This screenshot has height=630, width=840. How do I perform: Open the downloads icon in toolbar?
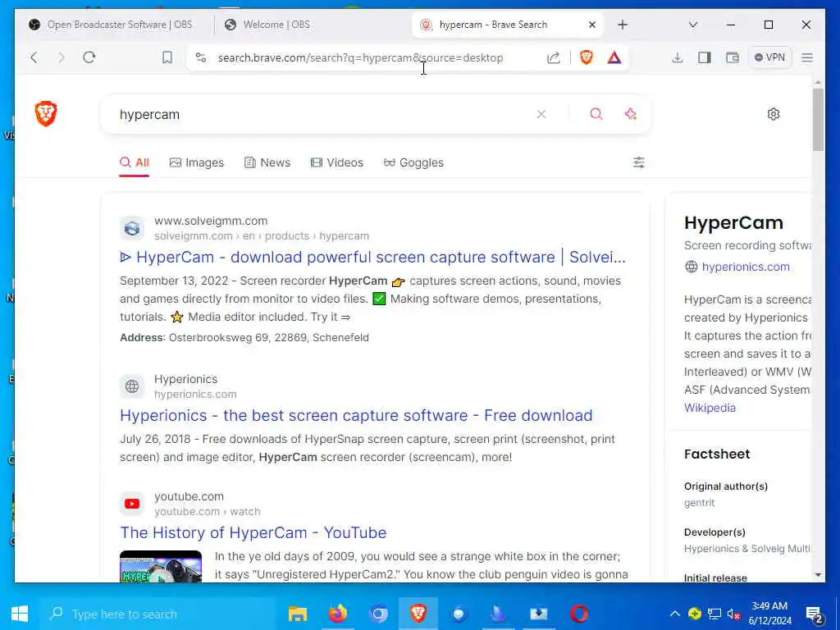tap(677, 57)
